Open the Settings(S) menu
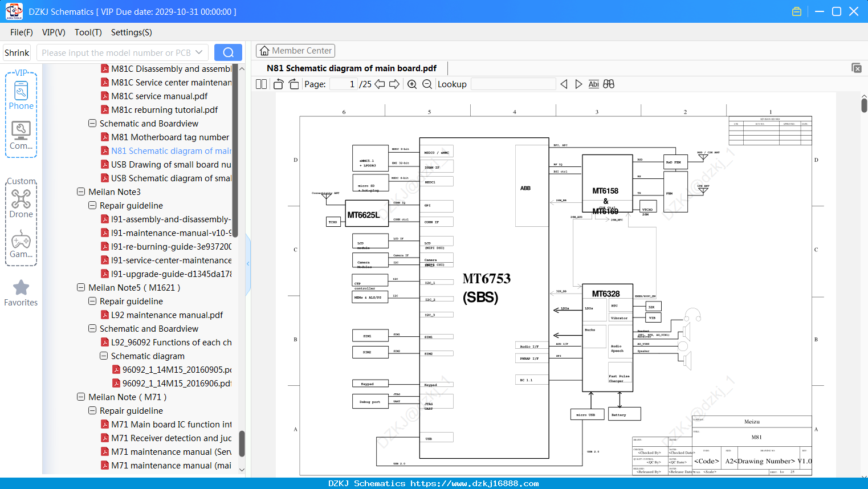Image resolution: width=868 pixels, height=489 pixels. [132, 32]
